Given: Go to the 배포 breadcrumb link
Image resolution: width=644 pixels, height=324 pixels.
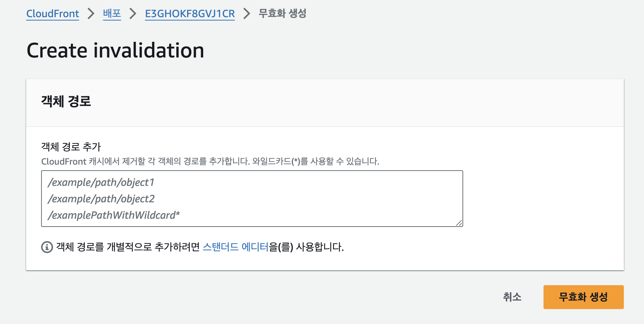Looking at the screenshot, I should 112,14.
